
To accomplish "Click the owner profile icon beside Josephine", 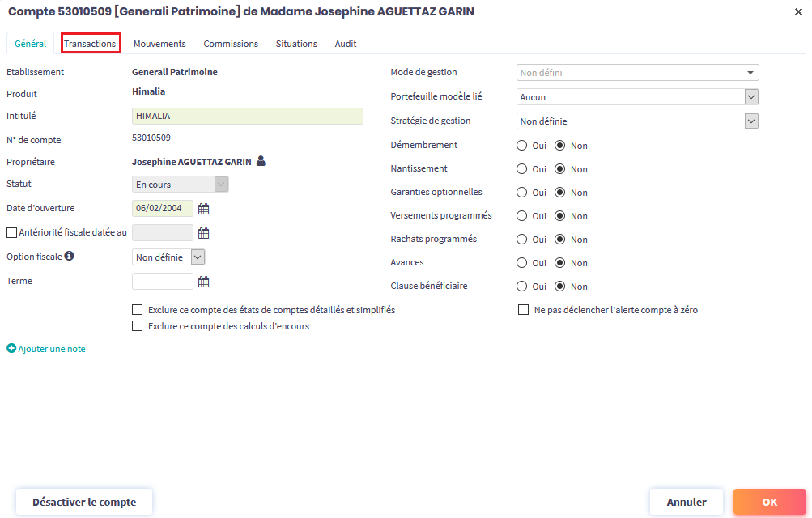I will [x=261, y=161].
